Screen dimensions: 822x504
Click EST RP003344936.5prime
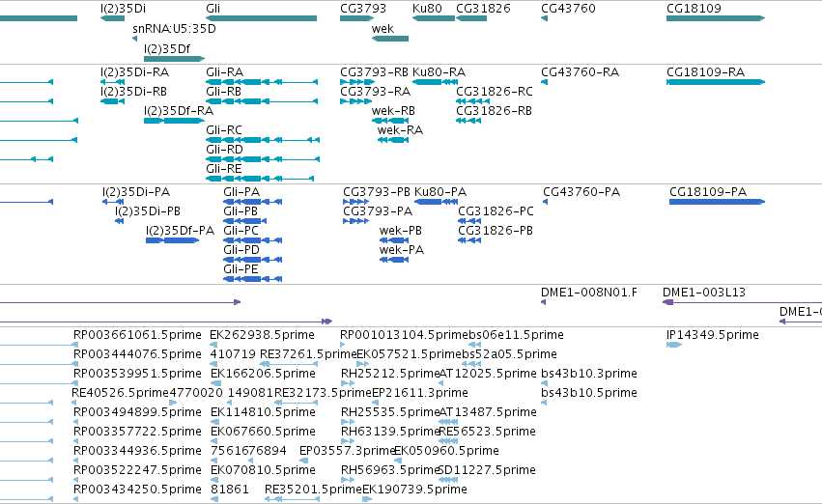coord(137,451)
